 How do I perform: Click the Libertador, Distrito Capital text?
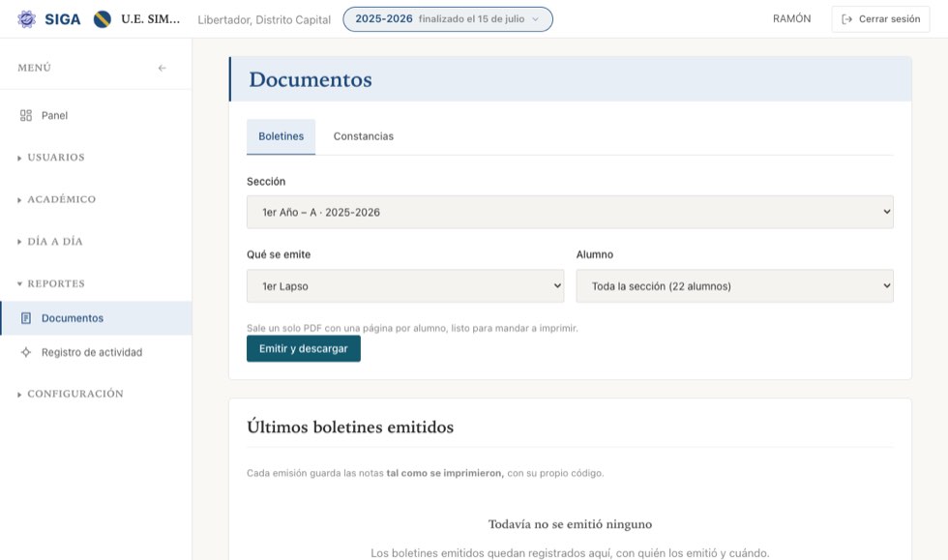(264, 20)
